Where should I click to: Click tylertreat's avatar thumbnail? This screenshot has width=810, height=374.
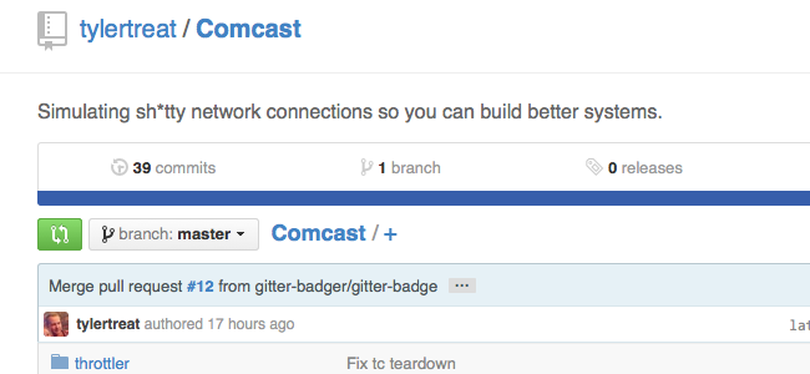56,324
